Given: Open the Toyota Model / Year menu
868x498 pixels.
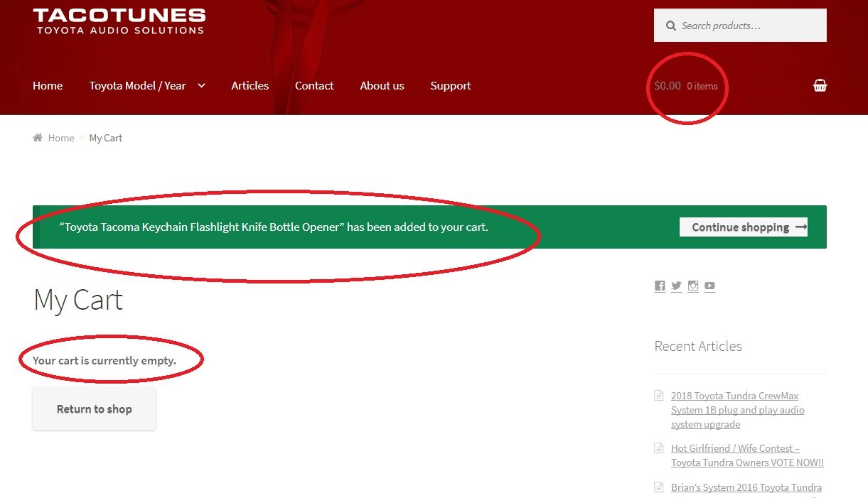Looking at the screenshot, I should pos(137,86).
